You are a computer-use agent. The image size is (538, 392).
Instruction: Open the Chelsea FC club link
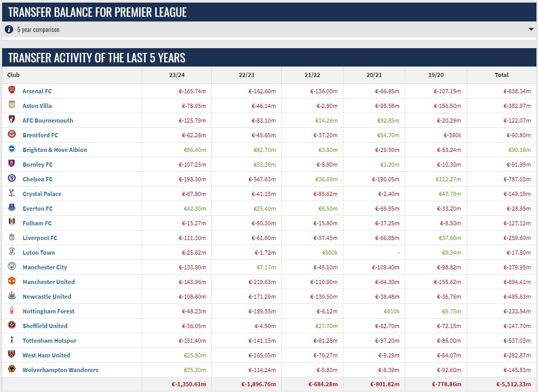[37, 179]
